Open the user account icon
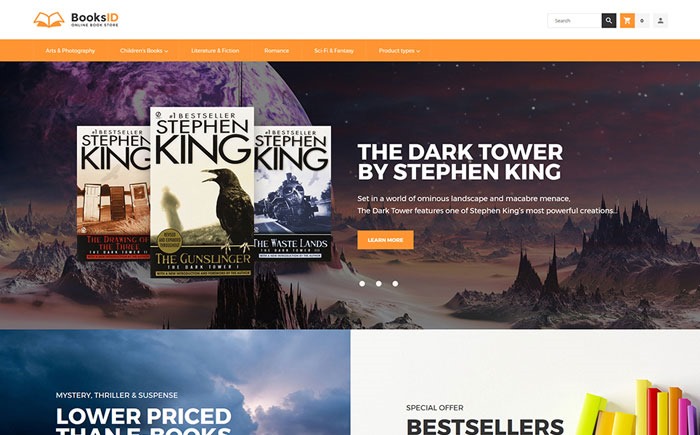This screenshot has height=435, width=700. (x=660, y=21)
